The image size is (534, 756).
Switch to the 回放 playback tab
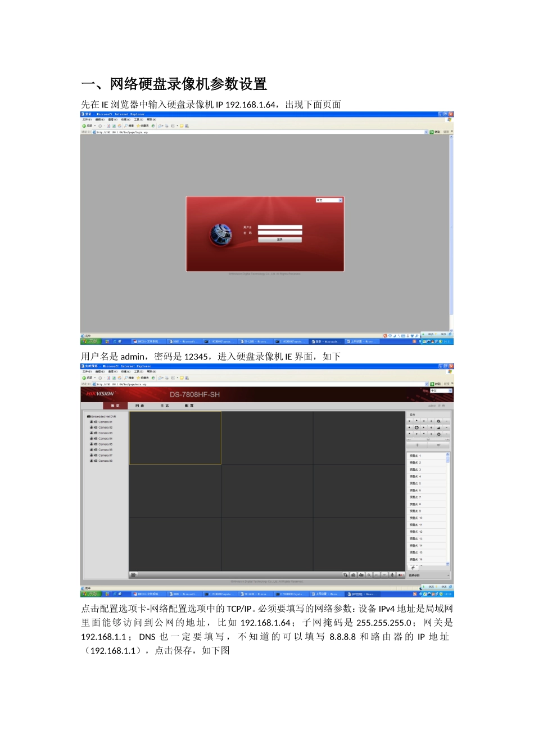pyautogui.click(x=140, y=406)
